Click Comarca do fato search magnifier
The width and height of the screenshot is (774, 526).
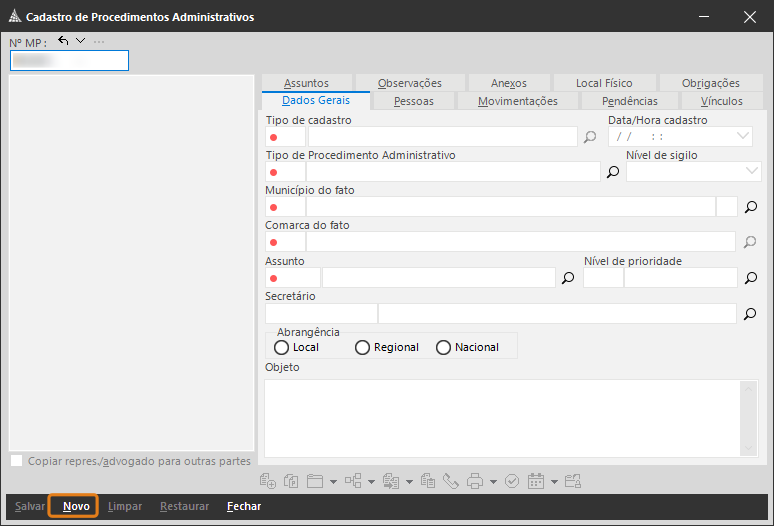pos(750,242)
